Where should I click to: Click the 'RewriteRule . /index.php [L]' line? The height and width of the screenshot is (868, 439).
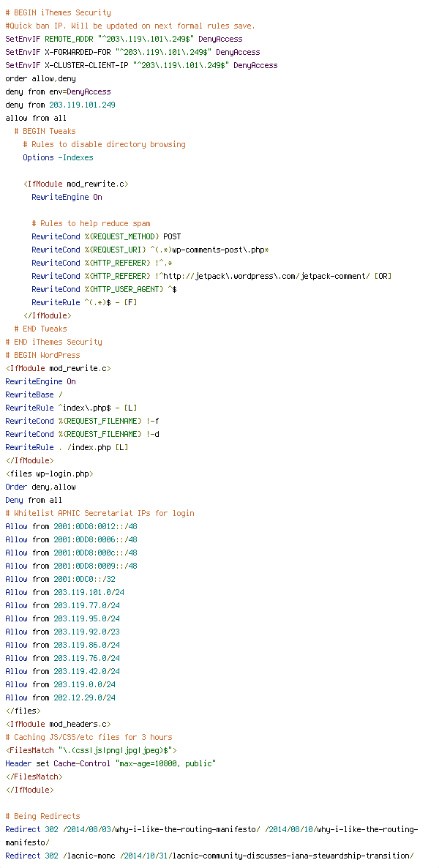coord(67,448)
